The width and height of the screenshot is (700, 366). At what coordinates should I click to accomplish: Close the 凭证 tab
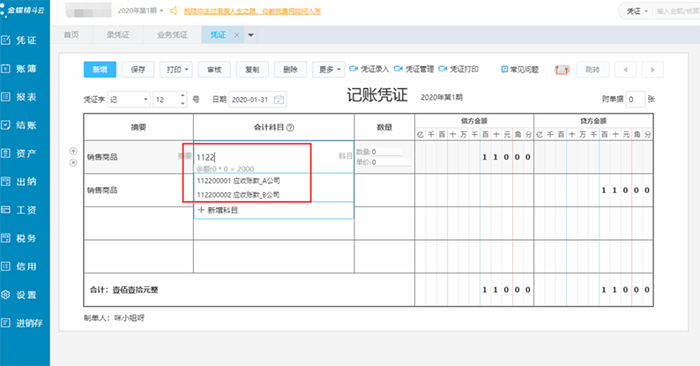tap(237, 35)
